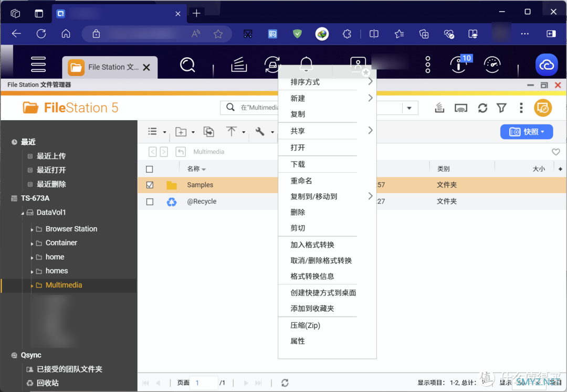
Task: Sort by the 名称 column header
Action: pos(193,169)
